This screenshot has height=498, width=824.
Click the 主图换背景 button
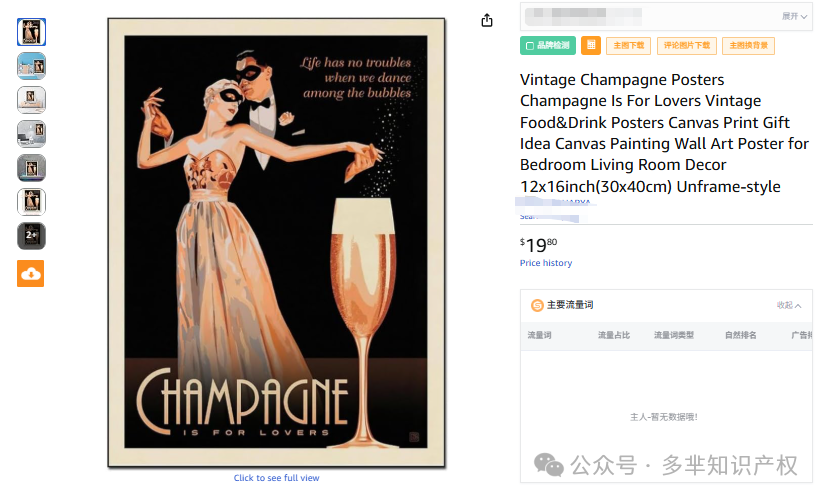748,46
